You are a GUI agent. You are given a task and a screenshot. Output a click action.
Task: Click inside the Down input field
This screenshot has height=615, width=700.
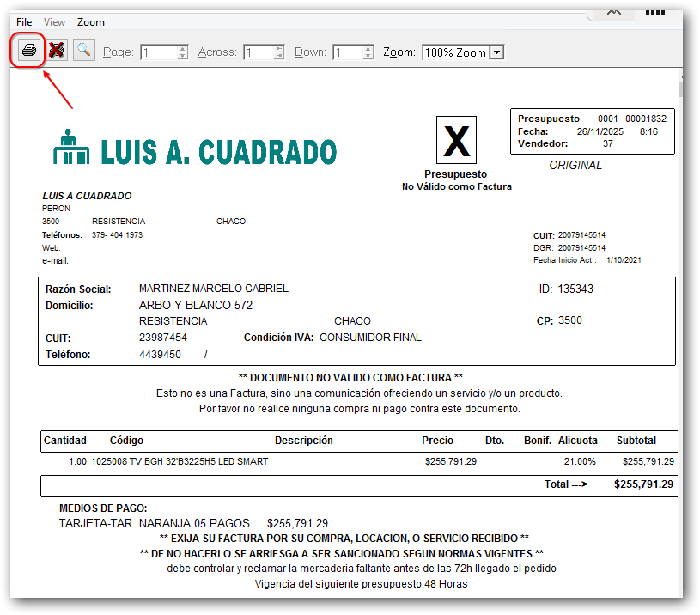(348, 52)
